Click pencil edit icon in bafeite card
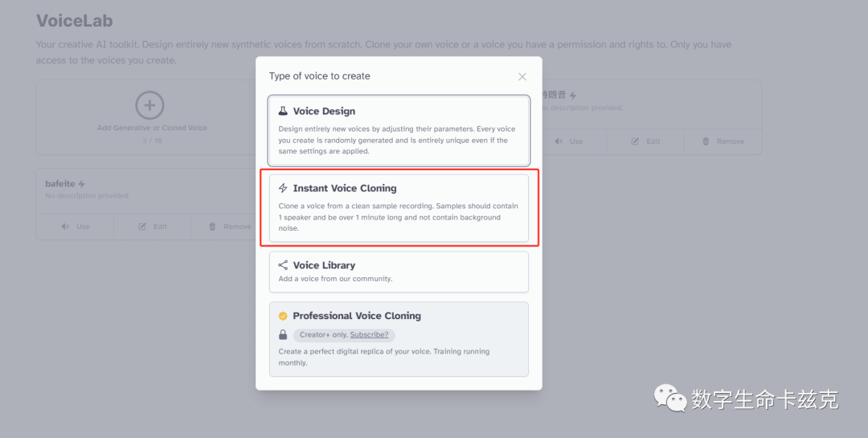Image resolution: width=868 pixels, height=438 pixels. pyautogui.click(x=142, y=227)
